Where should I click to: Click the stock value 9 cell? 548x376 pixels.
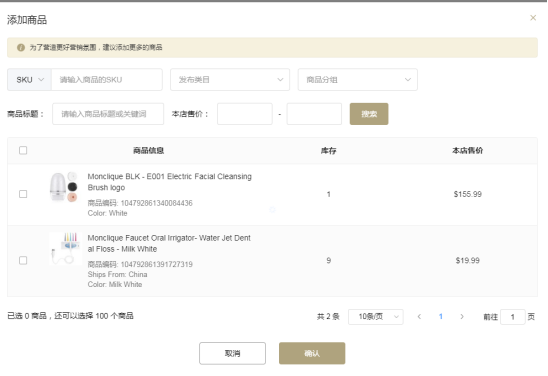coord(329,260)
